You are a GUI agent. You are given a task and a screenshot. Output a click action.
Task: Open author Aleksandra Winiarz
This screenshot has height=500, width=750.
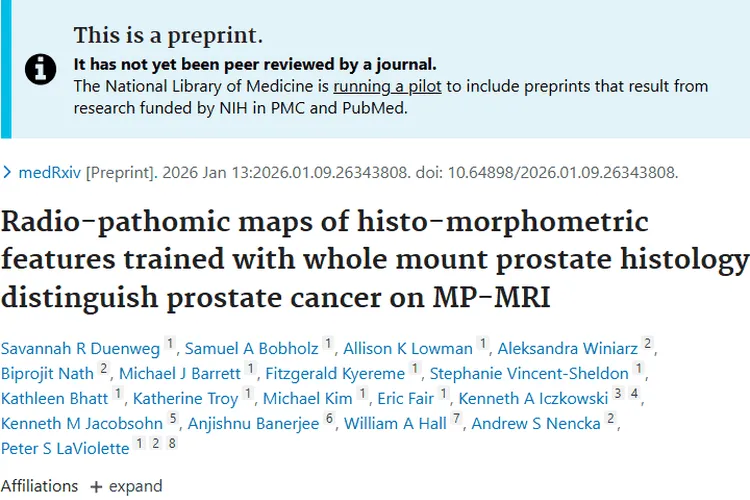pos(569,348)
